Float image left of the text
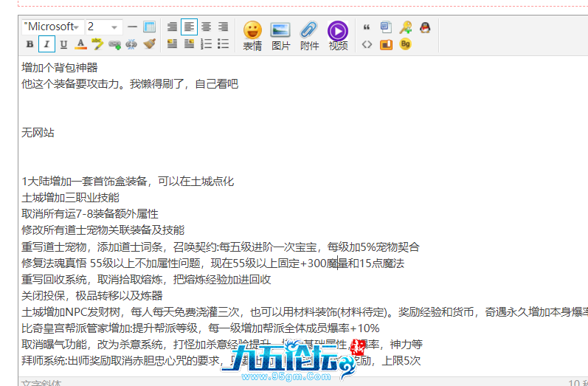 coord(172,44)
